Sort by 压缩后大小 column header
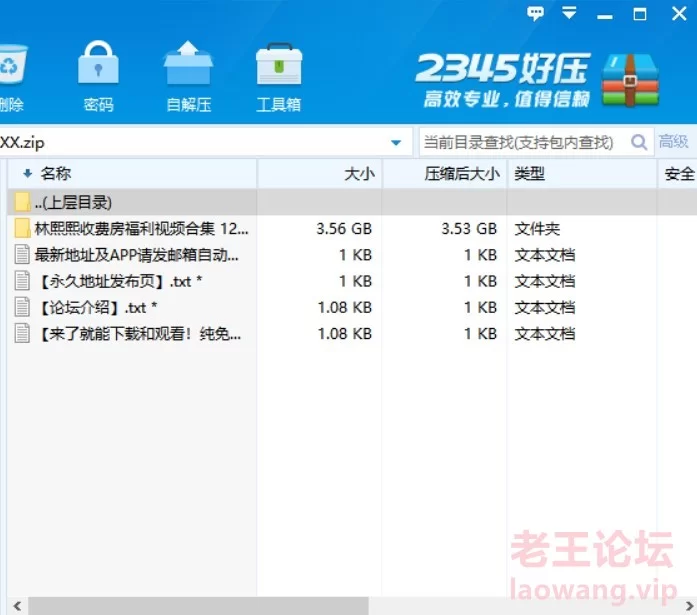The image size is (697, 615). (445, 174)
